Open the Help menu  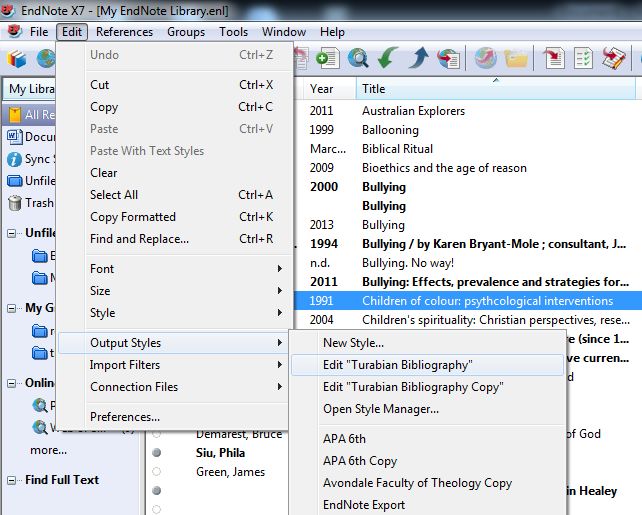coord(332,32)
